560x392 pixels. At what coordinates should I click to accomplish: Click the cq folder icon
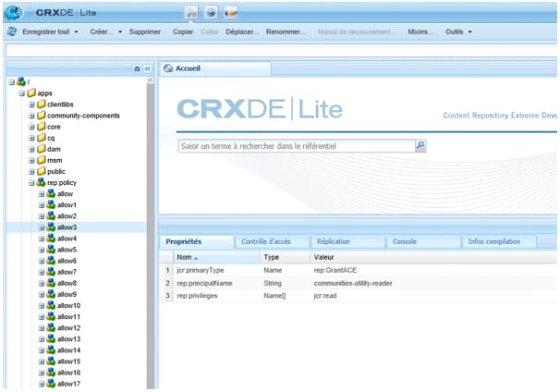(x=42, y=138)
